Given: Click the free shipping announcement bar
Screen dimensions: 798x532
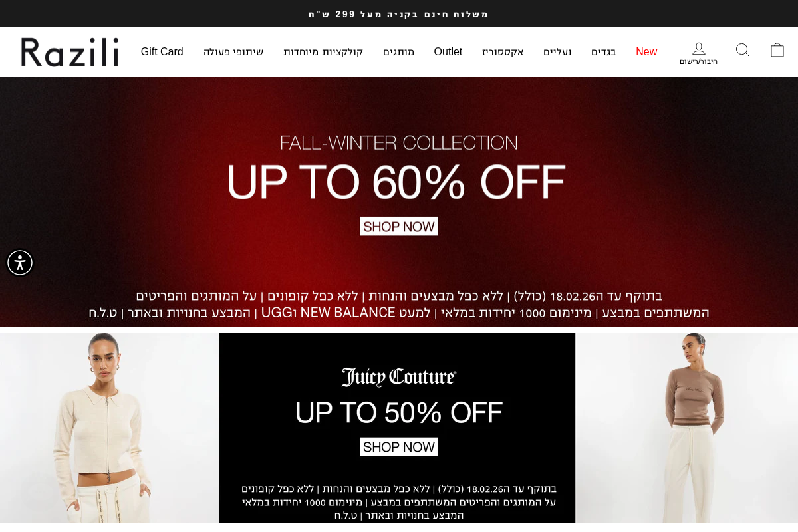Looking at the screenshot, I should pyautogui.click(x=399, y=14).
